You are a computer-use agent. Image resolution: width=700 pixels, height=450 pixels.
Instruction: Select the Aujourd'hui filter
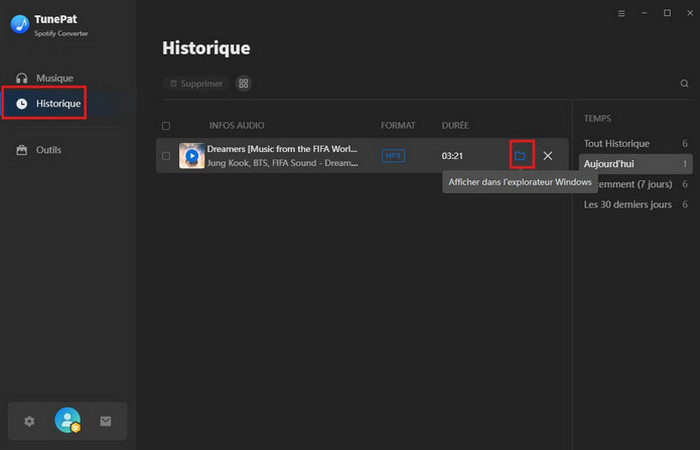click(x=609, y=163)
